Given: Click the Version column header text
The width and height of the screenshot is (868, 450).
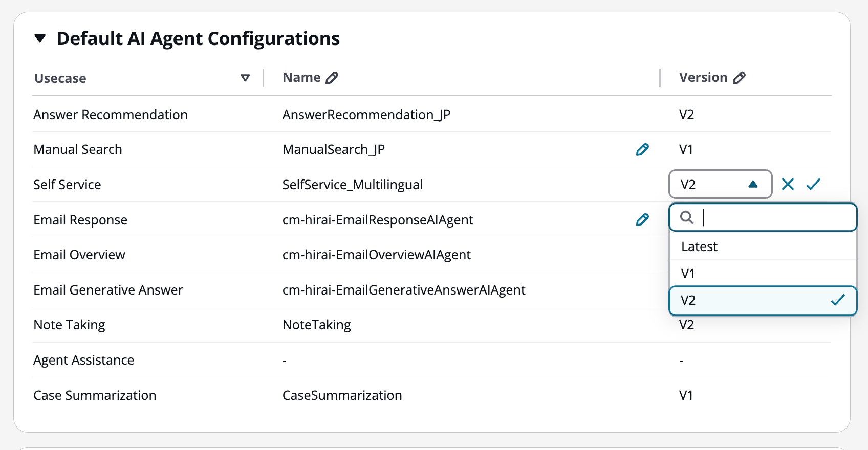Looking at the screenshot, I should point(703,78).
